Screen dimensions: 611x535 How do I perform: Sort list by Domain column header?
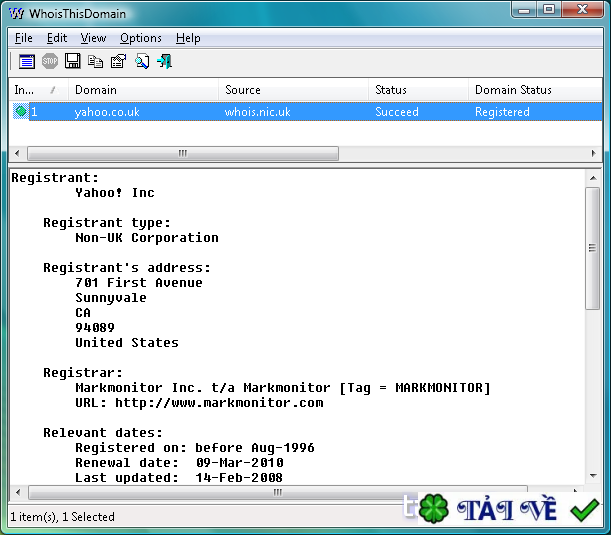(144, 90)
